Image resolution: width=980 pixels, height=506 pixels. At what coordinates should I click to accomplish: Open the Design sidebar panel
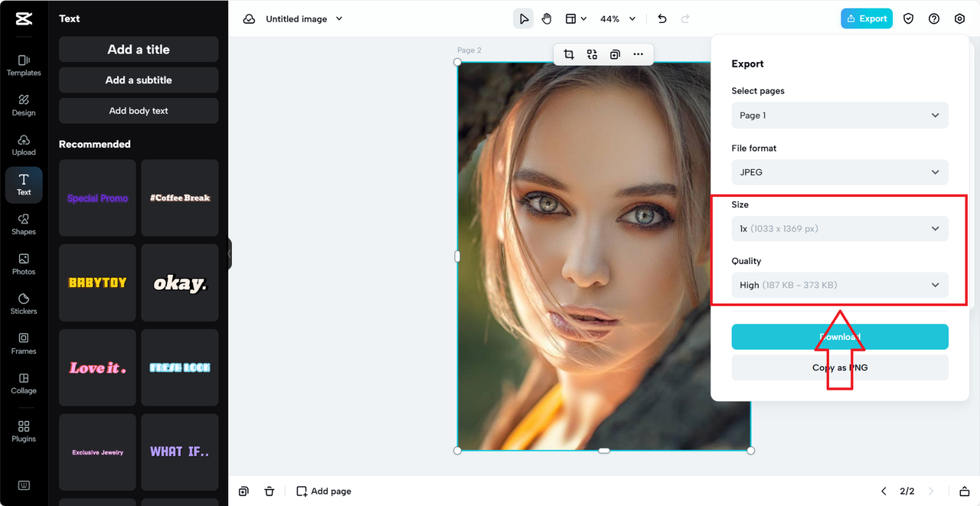[24, 105]
